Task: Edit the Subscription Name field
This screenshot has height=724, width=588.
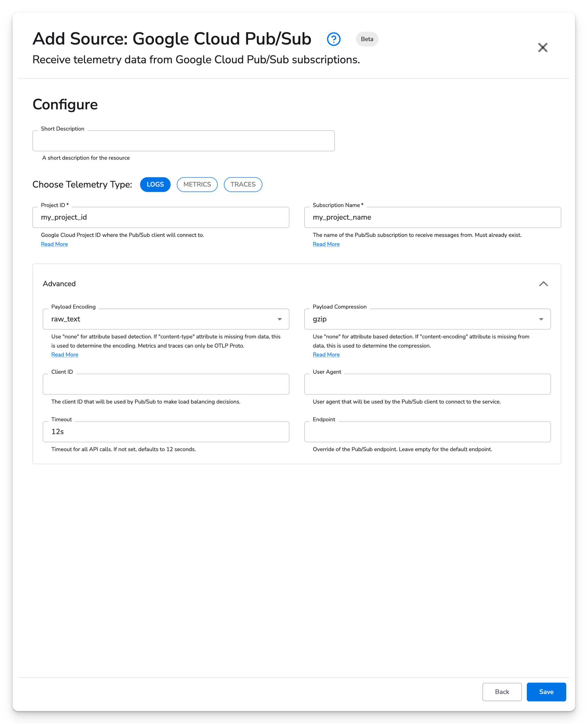Action: pyautogui.click(x=432, y=217)
